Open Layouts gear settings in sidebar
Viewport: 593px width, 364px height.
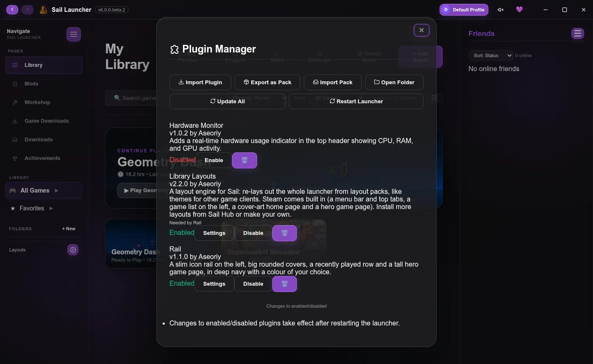click(73, 250)
